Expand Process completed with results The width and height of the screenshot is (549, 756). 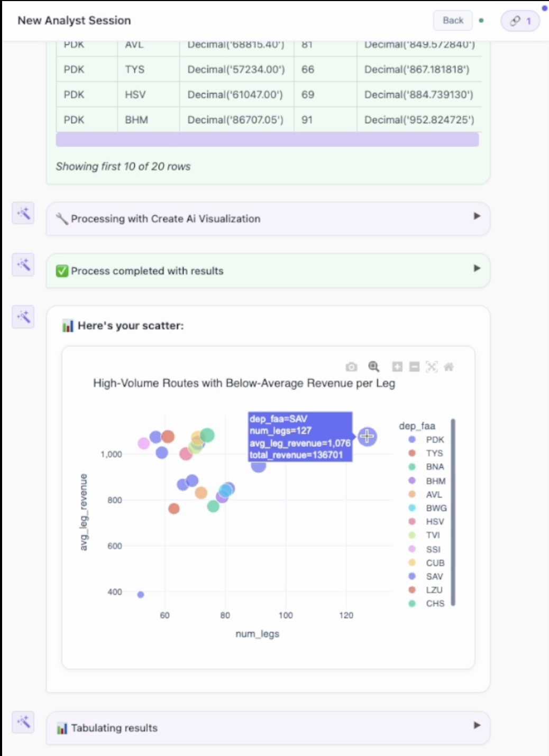(268, 271)
